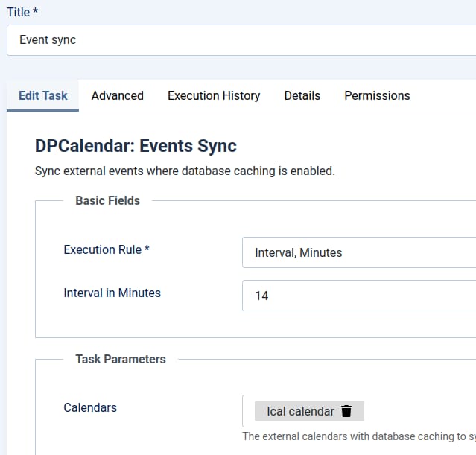Click the Interval in Minutes label

point(112,293)
